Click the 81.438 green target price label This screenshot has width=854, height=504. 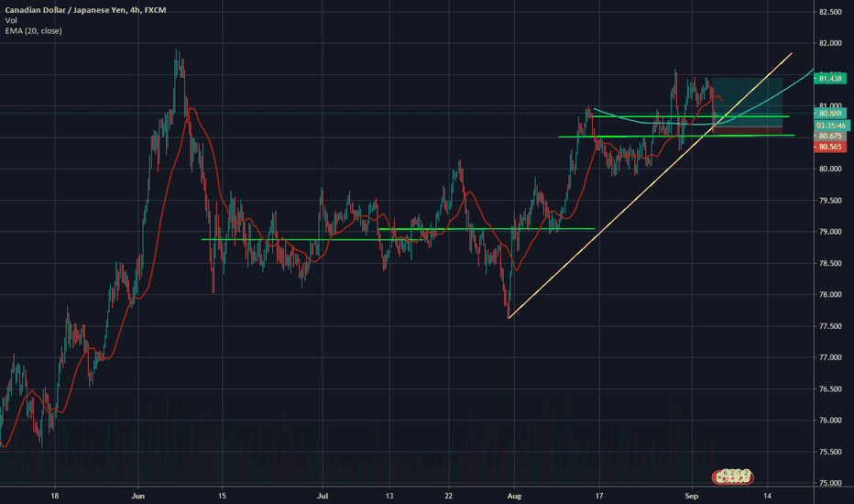[830, 79]
